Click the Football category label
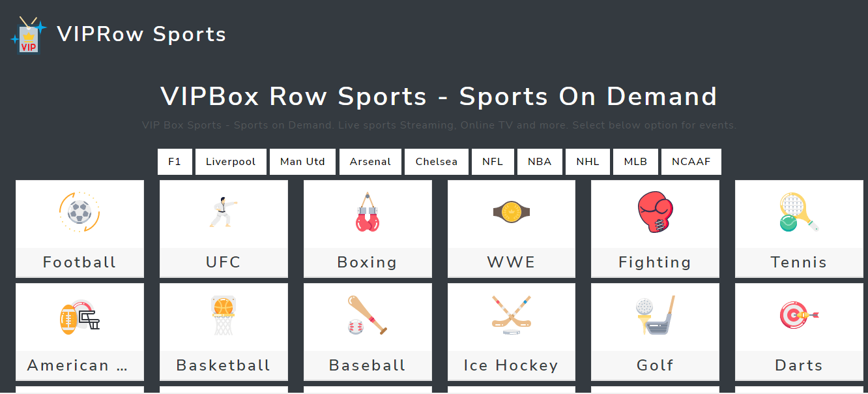 coord(80,262)
